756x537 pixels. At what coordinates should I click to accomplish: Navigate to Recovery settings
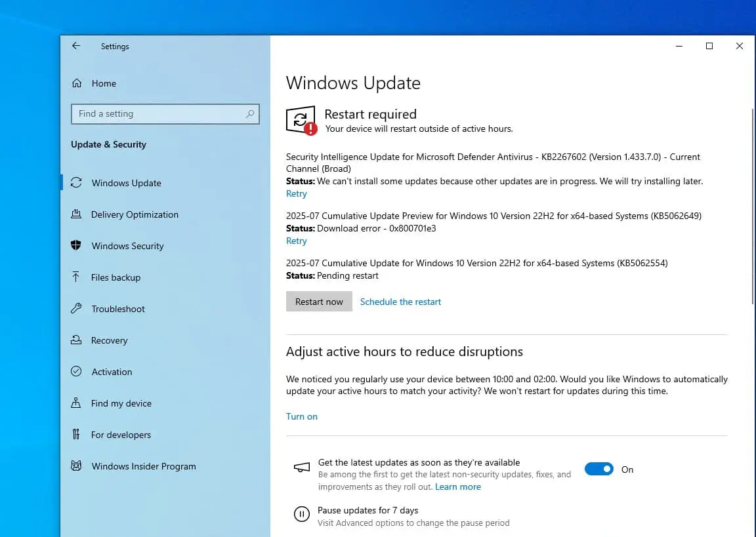(x=110, y=340)
